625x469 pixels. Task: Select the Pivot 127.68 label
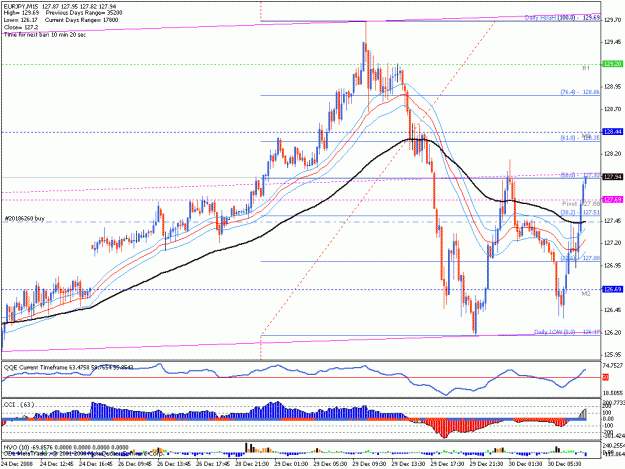pyautogui.click(x=581, y=204)
